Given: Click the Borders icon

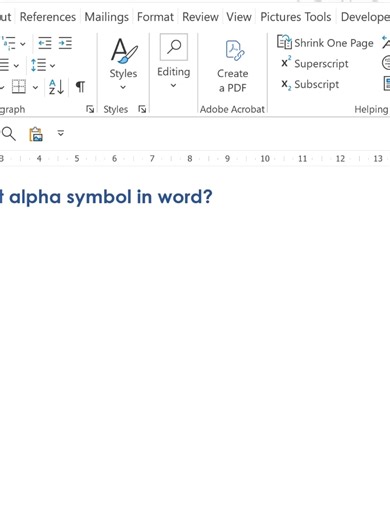Looking at the screenshot, I should pyautogui.click(x=19, y=87).
